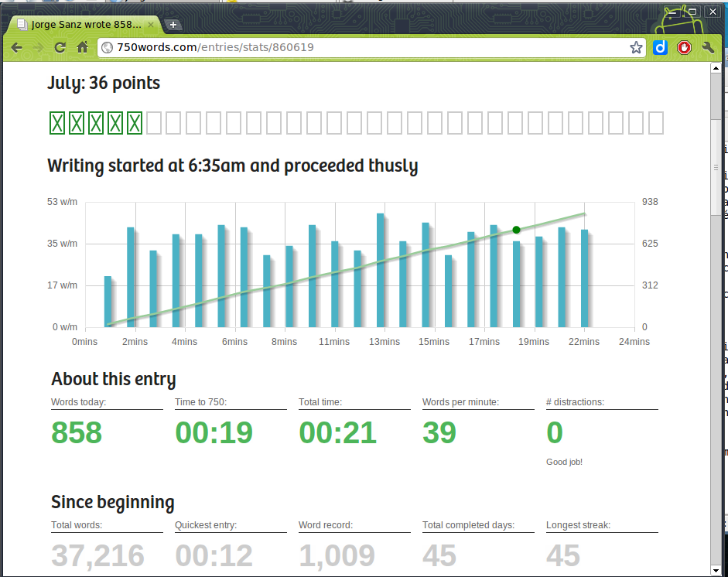
Task: Click the red stop-hand extension icon
Action: (684, 48)
